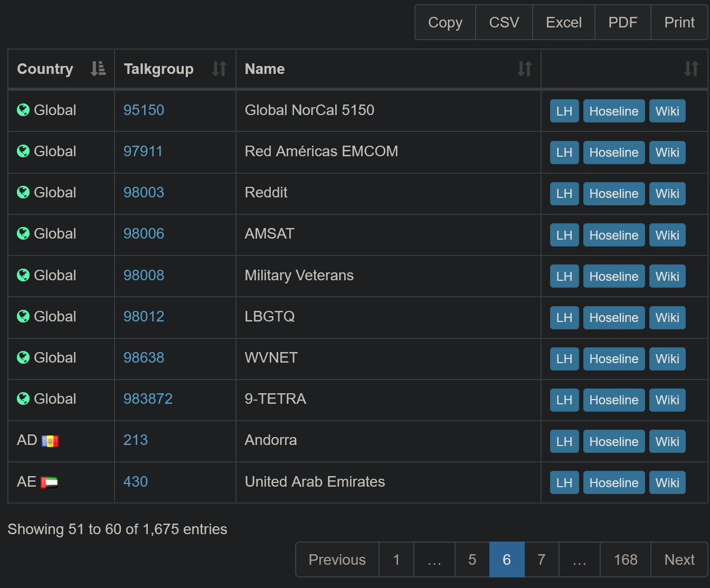This screenshot has width=710, height=588.
Task: Jump to last page 168
Action: (625, 559)
